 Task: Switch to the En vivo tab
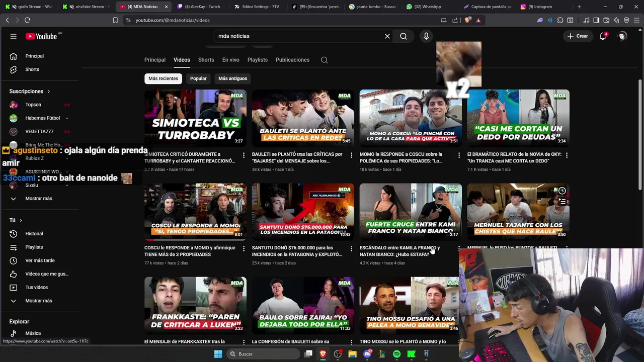[x=231, y=60]
